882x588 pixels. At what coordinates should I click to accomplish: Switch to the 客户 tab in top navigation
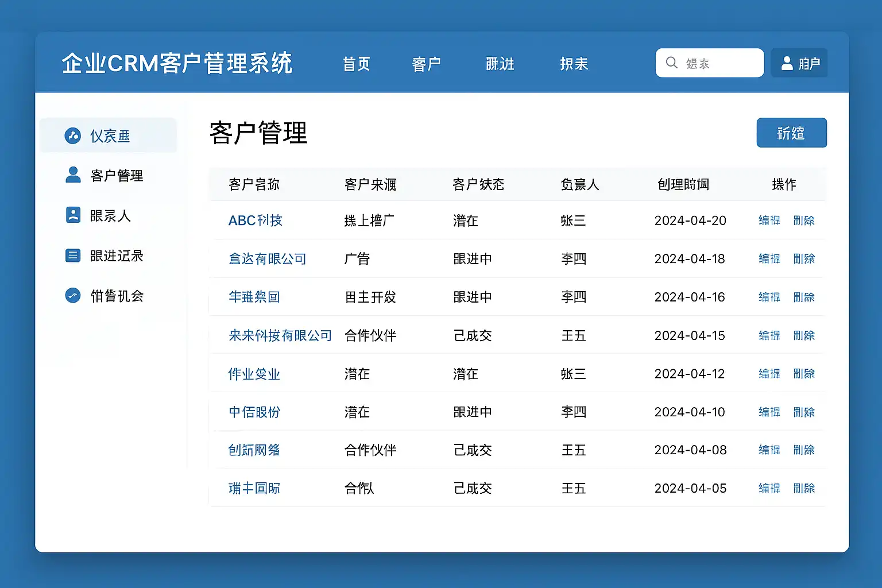point(426,64)
